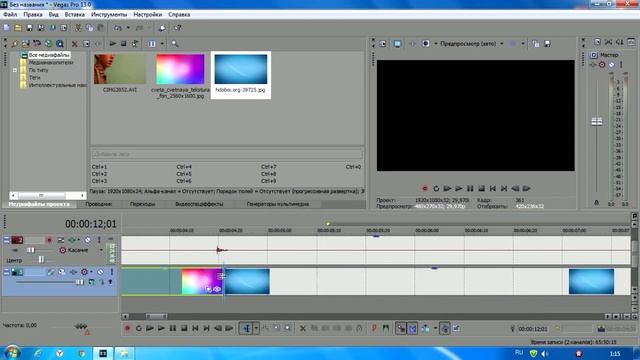This screenshot has height=360, width=640.
Task: Open the Вставка menu
Action: click(75, 14)
